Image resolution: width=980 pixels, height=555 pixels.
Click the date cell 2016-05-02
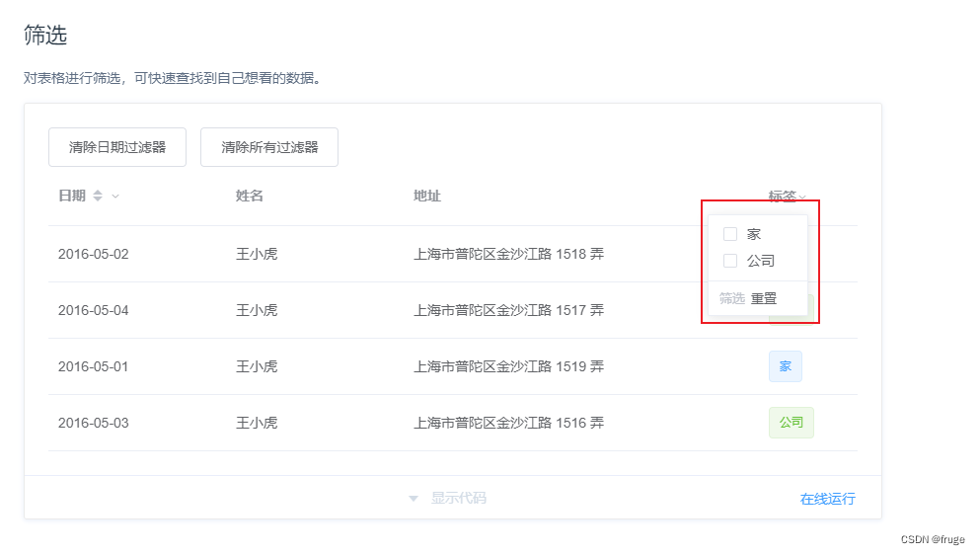coord(93,254)
